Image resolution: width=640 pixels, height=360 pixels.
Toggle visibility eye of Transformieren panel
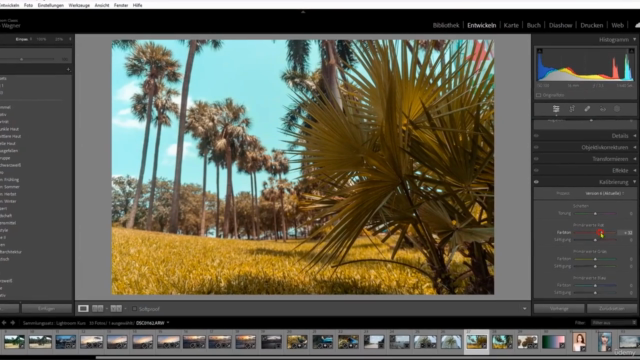coord(536,159)
